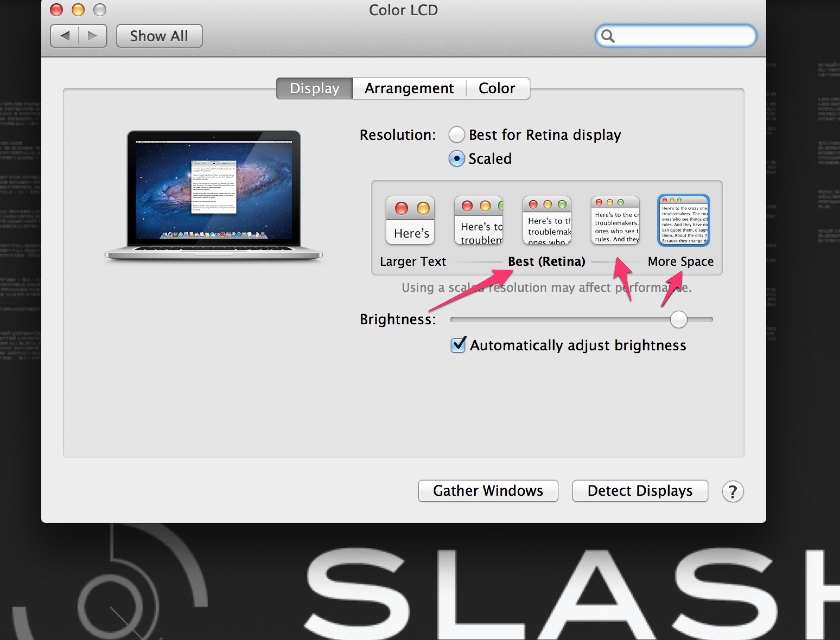840x640 pixels.
Task: Select the fourth scaled resolution option
Action: pyautogui.click(x=615, y=221)
